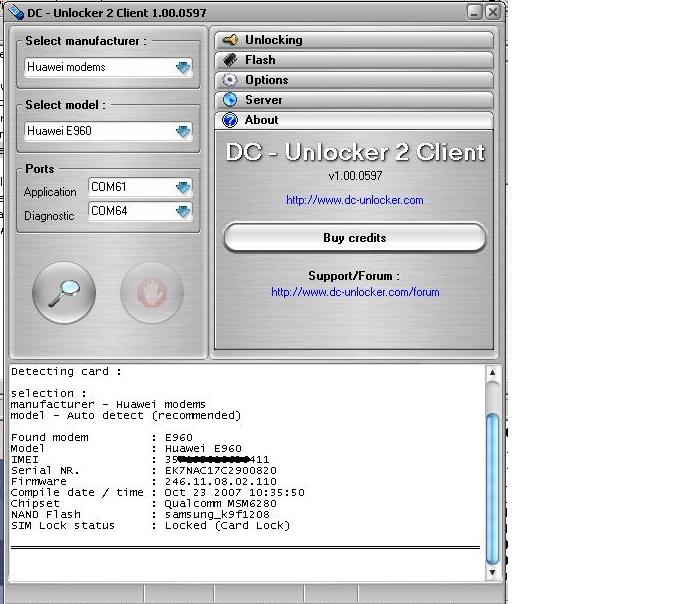Switch to the Unlocking tab
This screenshot has width=683, height=604.
(355, 40)
